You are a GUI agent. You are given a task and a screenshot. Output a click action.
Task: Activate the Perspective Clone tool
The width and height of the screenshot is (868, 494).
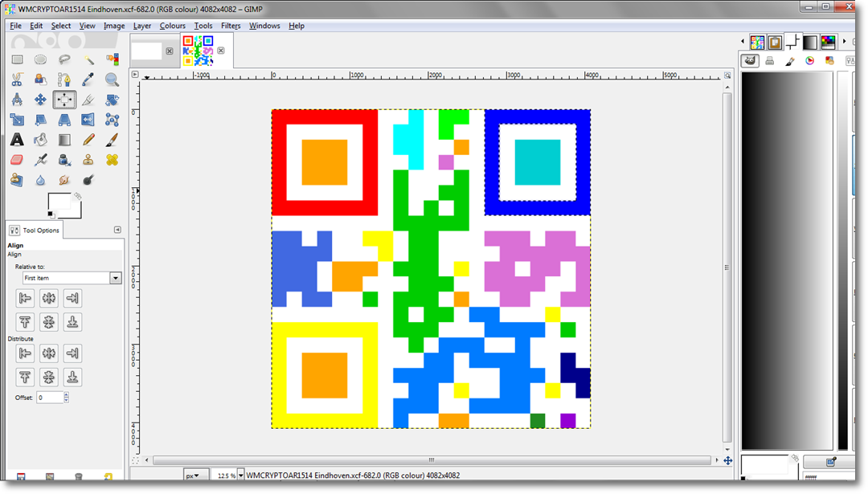pos(17,180)
